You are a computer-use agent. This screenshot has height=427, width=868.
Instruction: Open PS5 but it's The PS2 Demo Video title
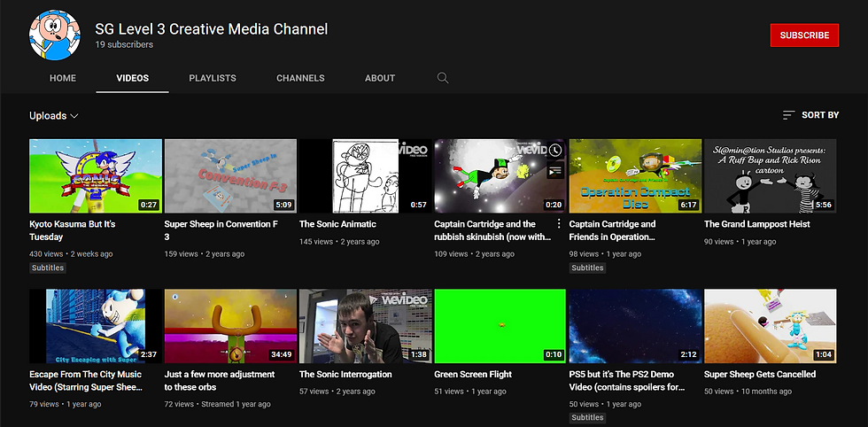(627, 380)
